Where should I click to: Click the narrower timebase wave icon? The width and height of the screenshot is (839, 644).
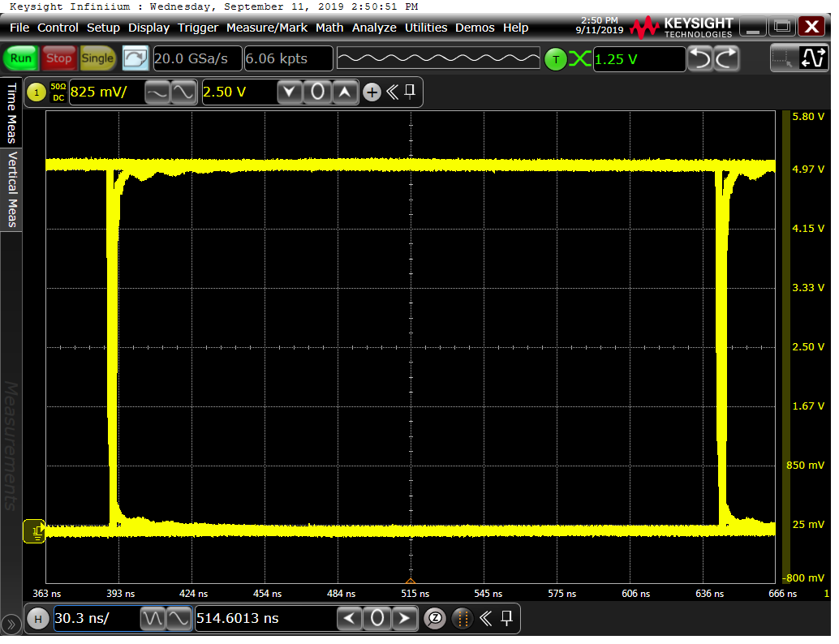(179, 619)
